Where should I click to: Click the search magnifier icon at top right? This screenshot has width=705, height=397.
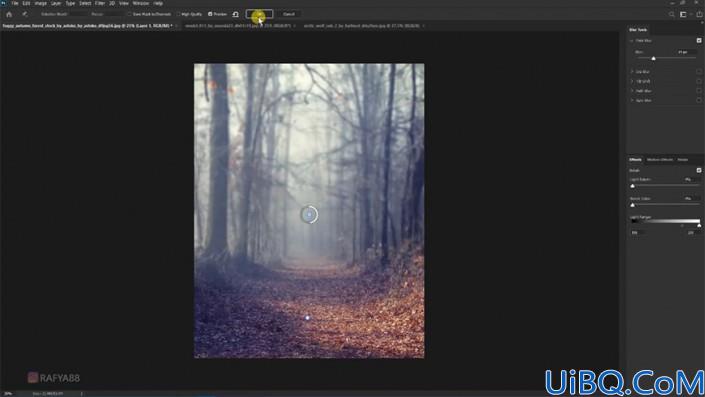coord(671,14)
